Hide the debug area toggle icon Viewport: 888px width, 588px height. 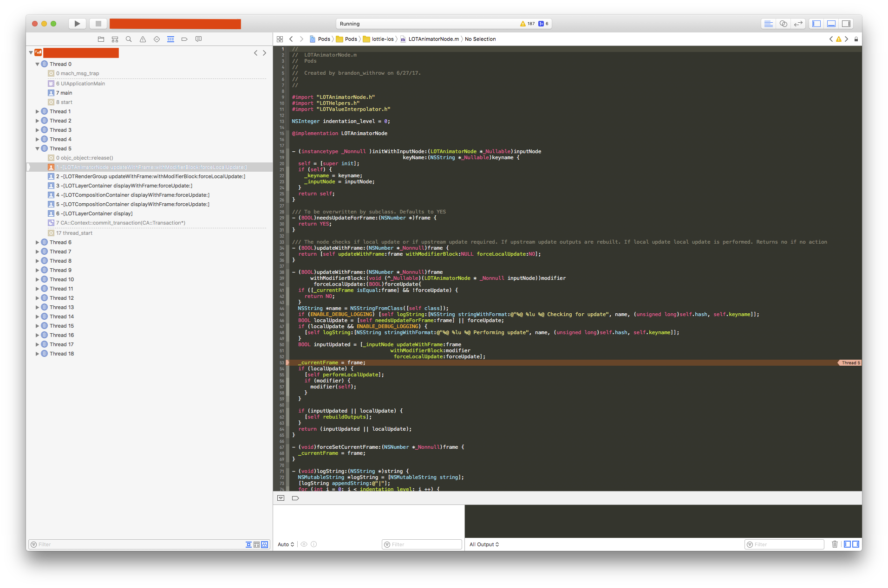point(281,498)
